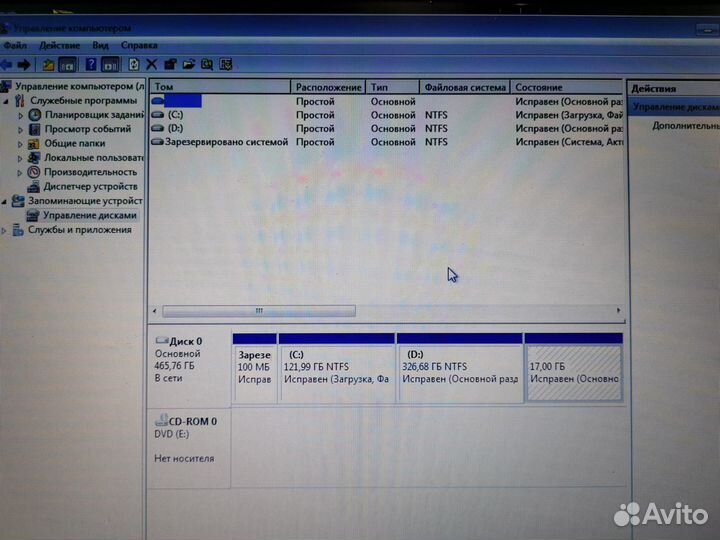Screen dimensions: 720x540
Task: Toggle the show/hide console tree icon
Action: coord(68,65)
